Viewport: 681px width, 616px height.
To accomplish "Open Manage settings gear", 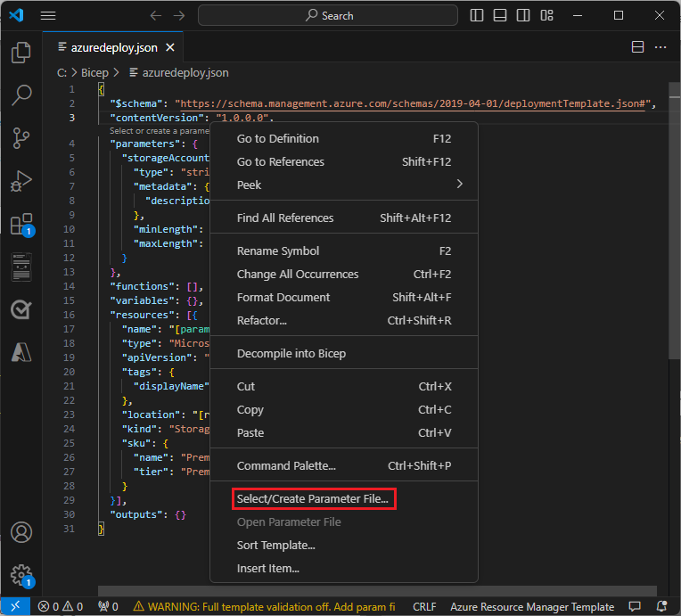I will [21, 576].
